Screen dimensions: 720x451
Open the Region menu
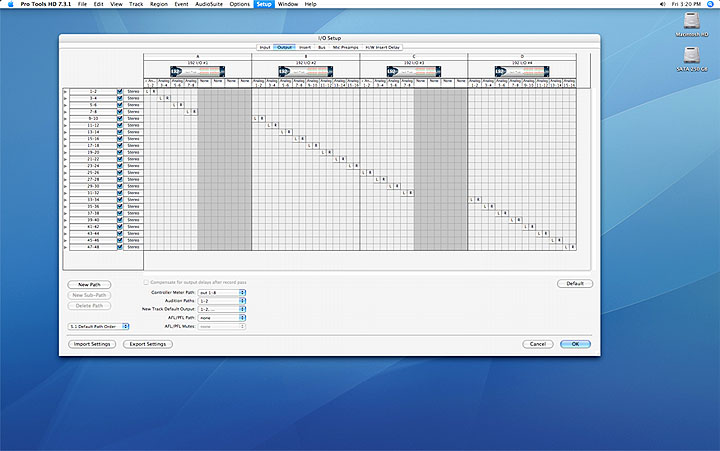click(x=159, y=4)
